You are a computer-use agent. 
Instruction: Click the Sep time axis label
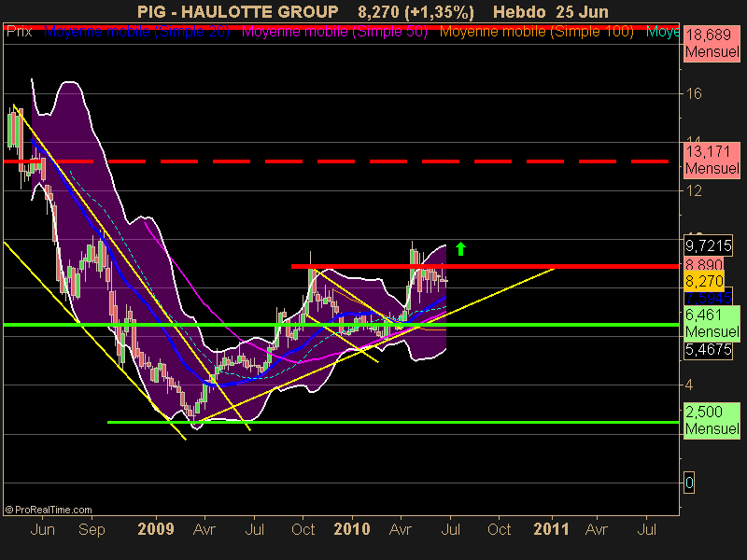[x=92, y=529]
